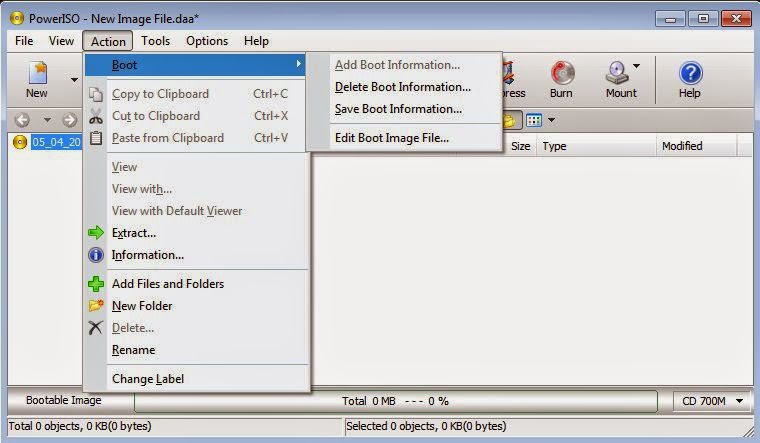Click the Extract green arrow icon
Viewport: 760px width, 443px height.
pos(96,233)
